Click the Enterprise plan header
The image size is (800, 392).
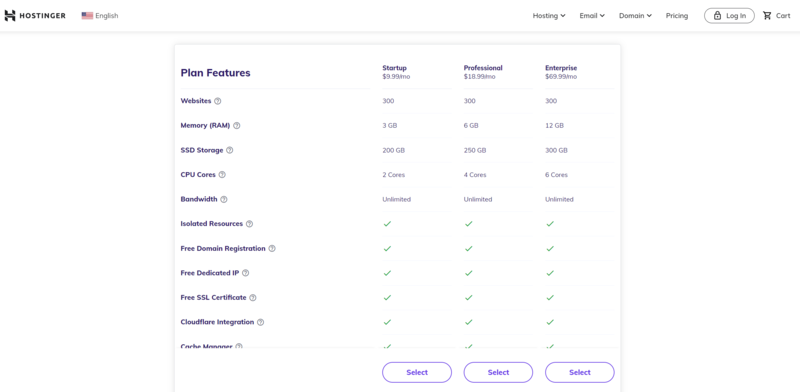point(561,67)
